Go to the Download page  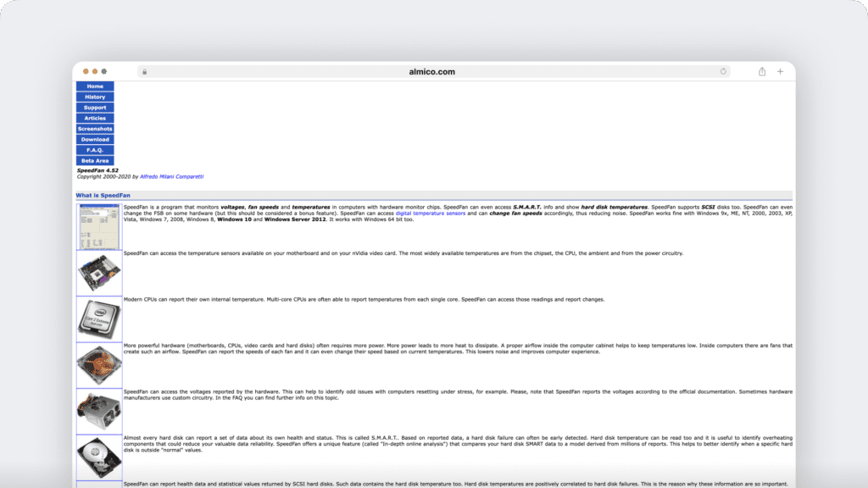coord(95,140)
